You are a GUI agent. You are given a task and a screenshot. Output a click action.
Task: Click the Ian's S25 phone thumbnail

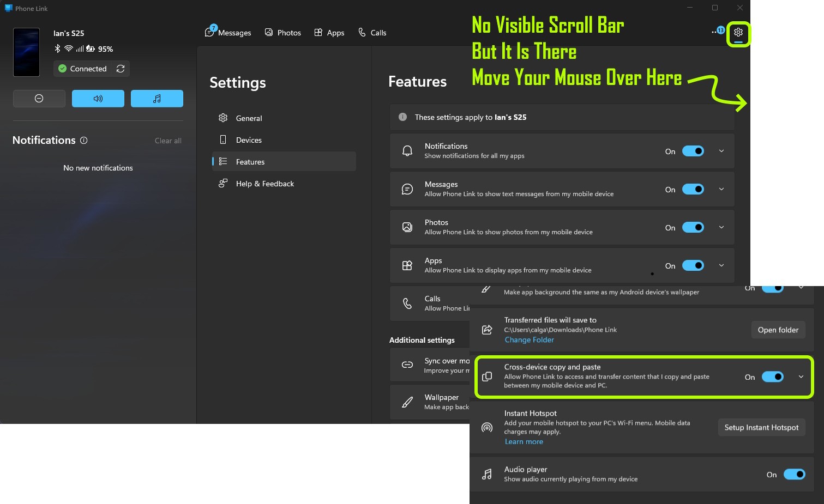(26, 52)
